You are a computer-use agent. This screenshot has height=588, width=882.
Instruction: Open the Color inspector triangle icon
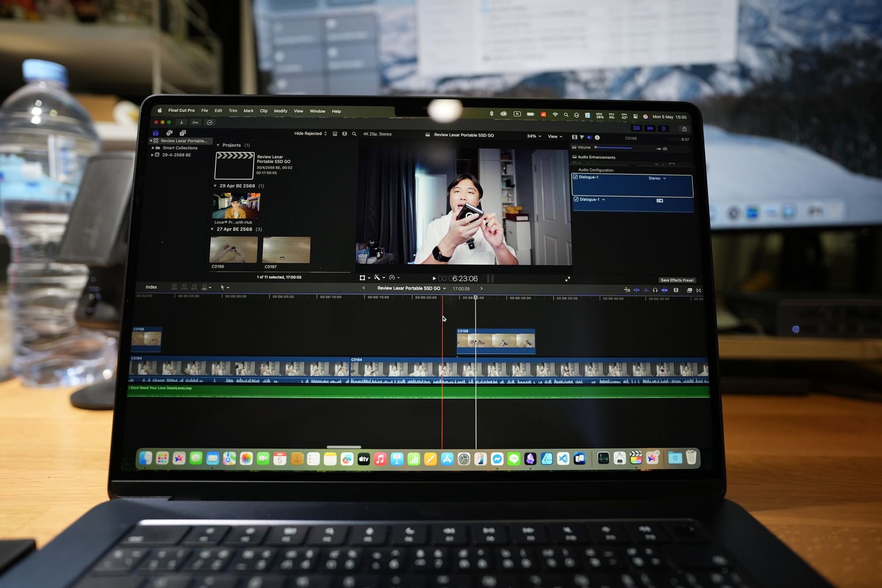(x=582, y=137)
